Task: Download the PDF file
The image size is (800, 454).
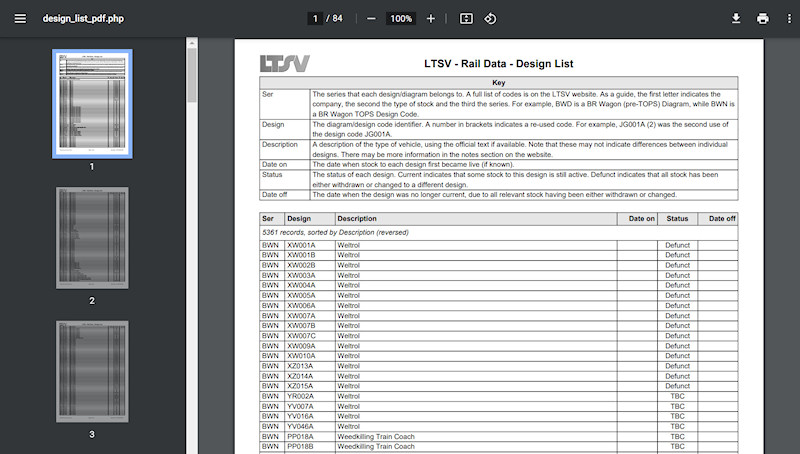Action: [x=736, y=19]
